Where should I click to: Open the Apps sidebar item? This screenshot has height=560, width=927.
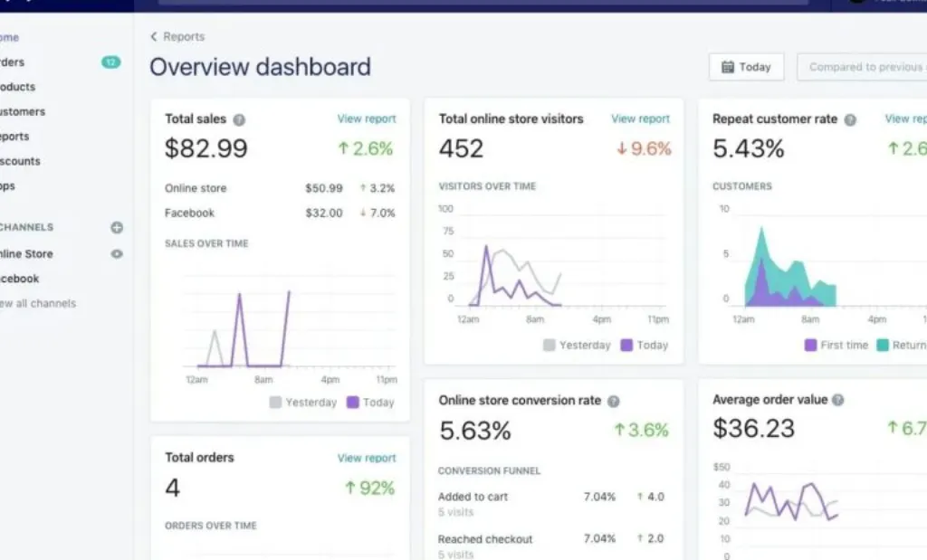(7, 186)
